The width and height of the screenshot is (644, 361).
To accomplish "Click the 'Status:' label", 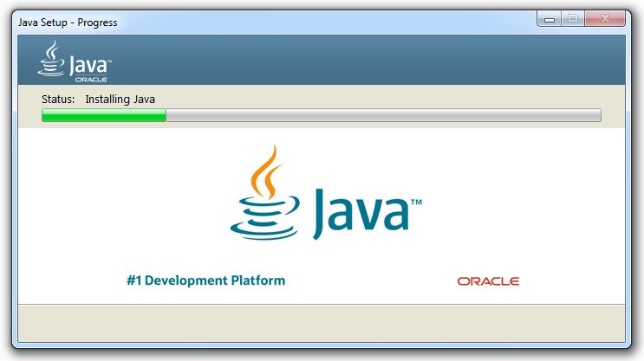I will [58, 100].
